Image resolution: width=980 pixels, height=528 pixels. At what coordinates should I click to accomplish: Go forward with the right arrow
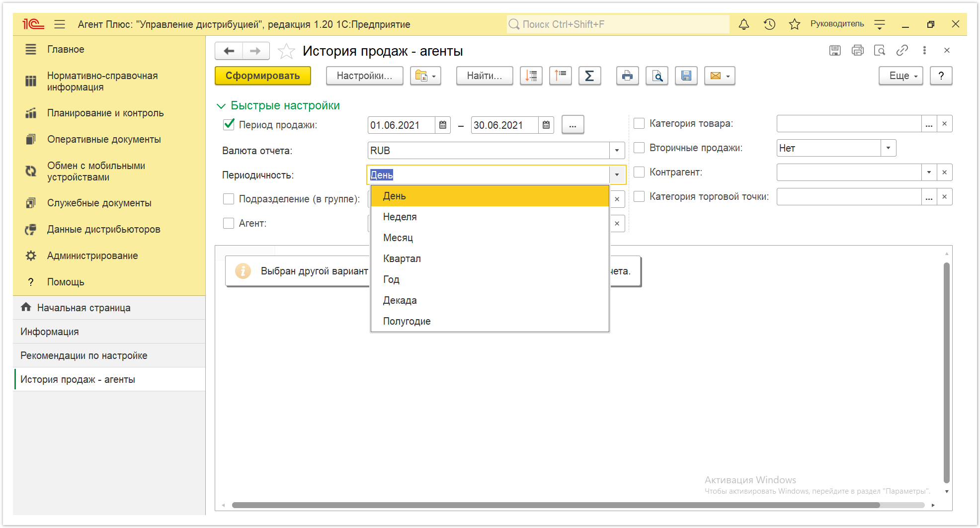pos(255,51)
